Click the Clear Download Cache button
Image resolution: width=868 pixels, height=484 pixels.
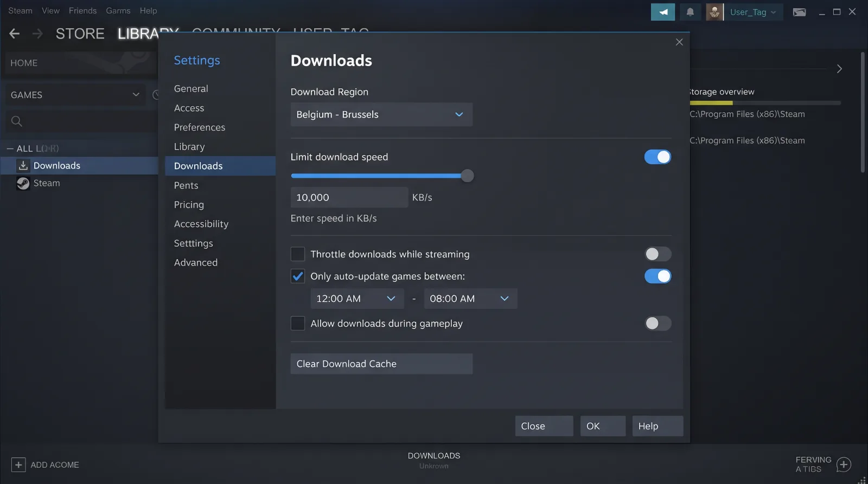(381, 364)
